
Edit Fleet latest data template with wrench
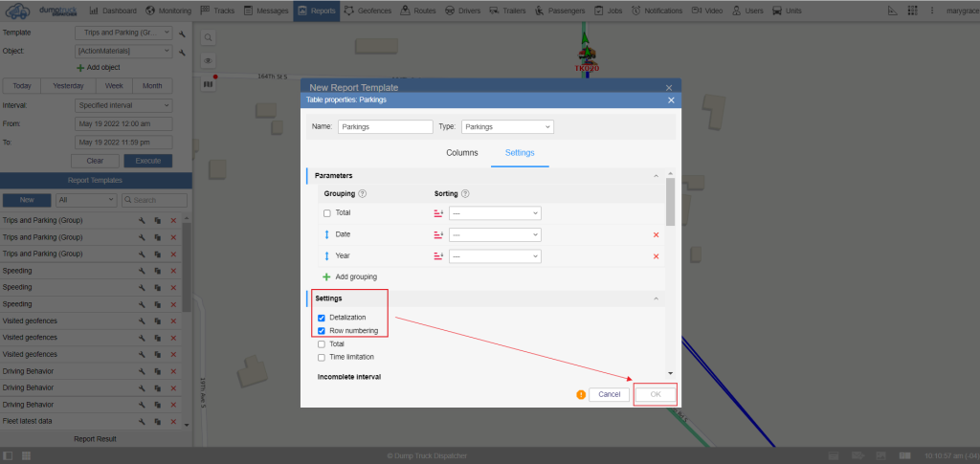coord(141,422)
